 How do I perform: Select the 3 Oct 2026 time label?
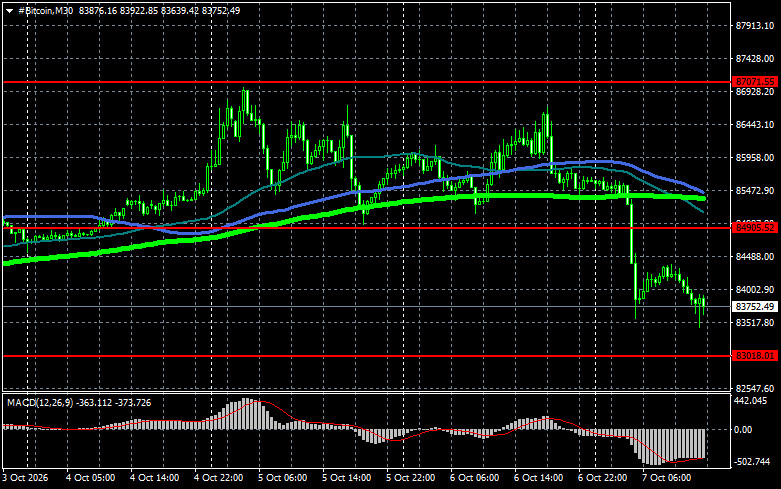[x=25, y=478]
